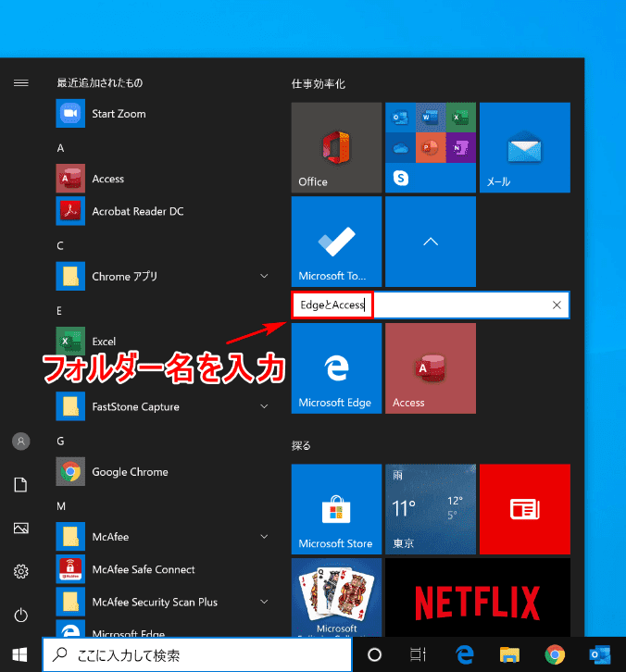
Task: Open the PowerPoint icon in the Office group tile
Action: coord(431,148)
